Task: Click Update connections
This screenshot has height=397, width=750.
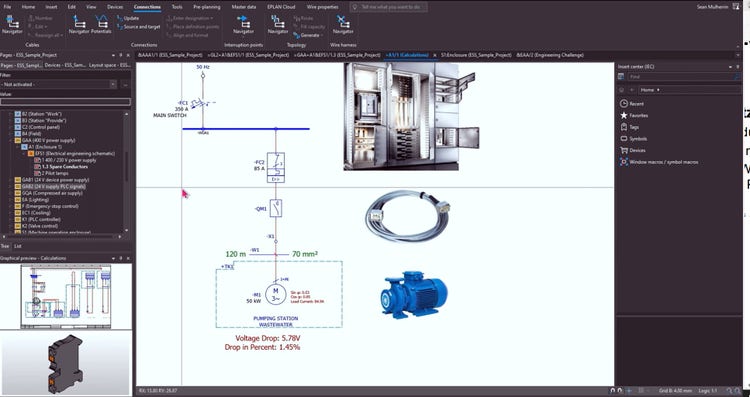Action: pyautogui.click(x=128, y=18)
